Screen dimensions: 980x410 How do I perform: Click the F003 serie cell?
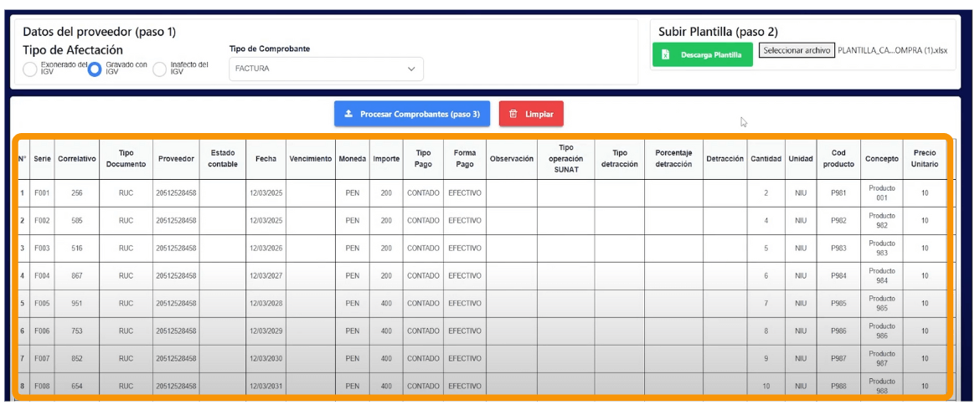coord(42,249)
